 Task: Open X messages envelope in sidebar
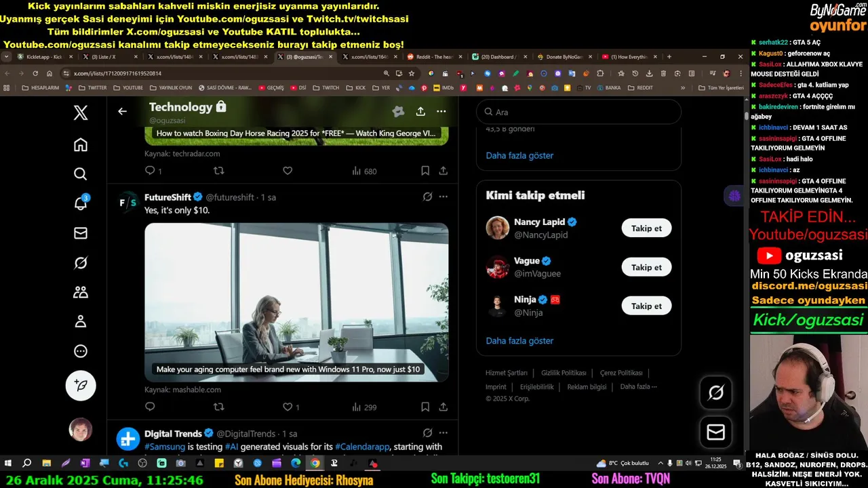coord(80,233)
